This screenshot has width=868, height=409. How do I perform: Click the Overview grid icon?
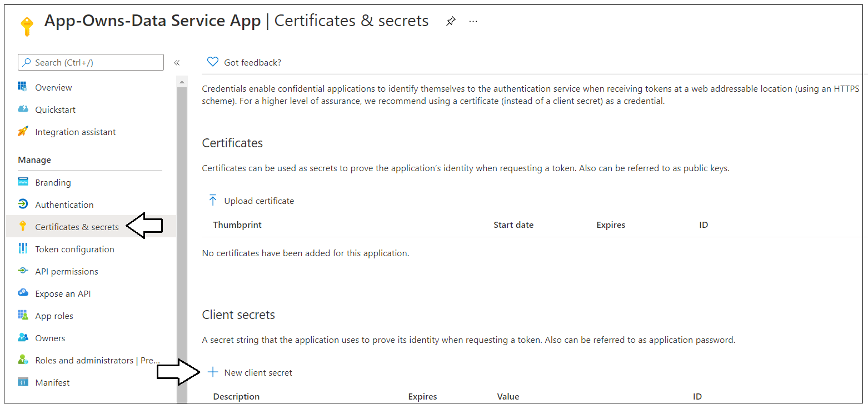pyautogui.click(x=23, y=87)
